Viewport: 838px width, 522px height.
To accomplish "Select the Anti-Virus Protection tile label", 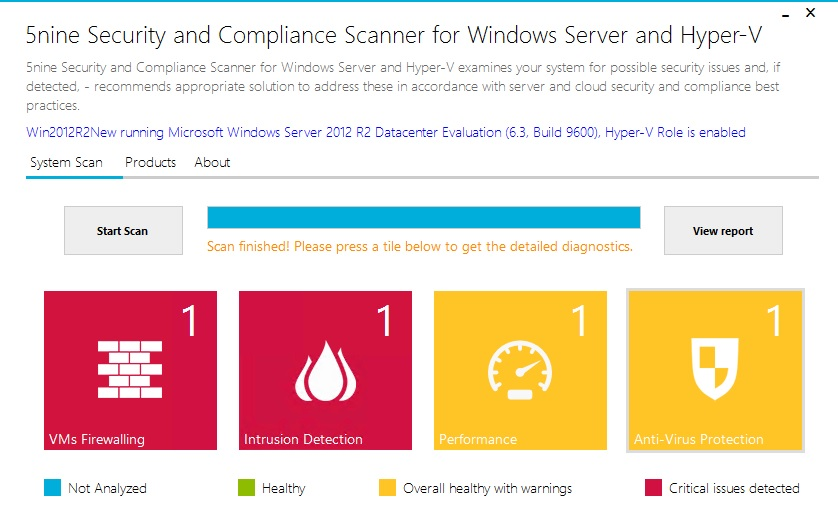I will (x=698, y=439).
